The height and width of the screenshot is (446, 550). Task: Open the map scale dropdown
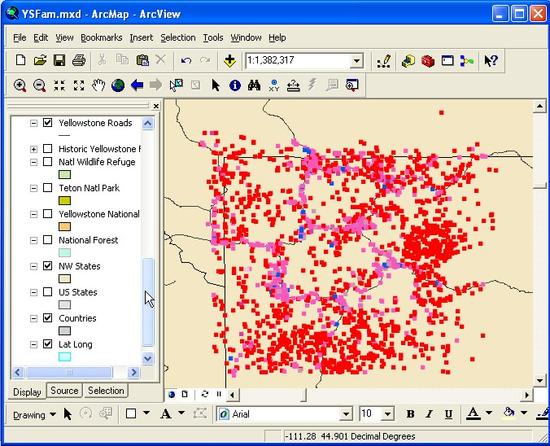[x=356, y=61]
